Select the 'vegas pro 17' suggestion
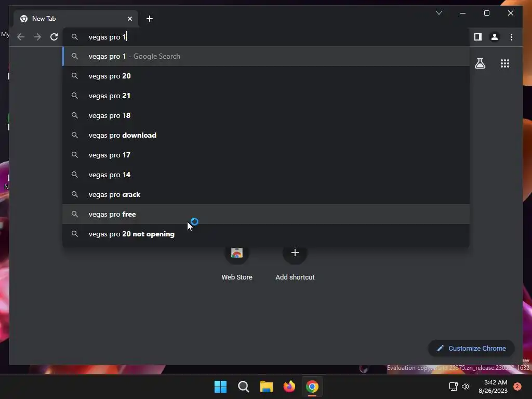This screenshot has width=532, height=399. click(x=267, y=155)
